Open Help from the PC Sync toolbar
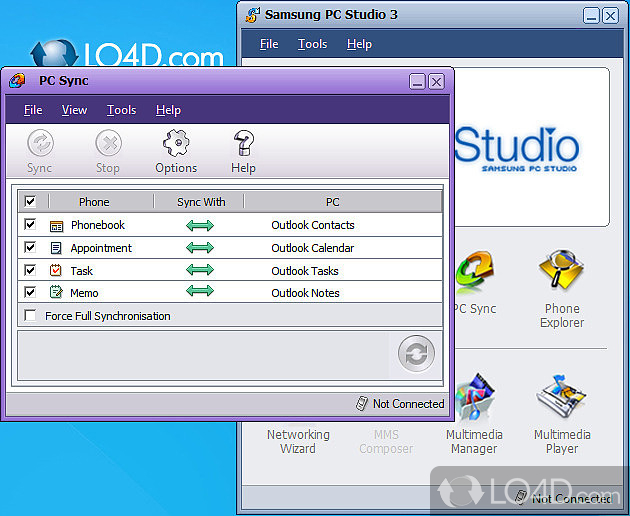The image size is (630, 516). pyautogui.click(x=243, y=144)
